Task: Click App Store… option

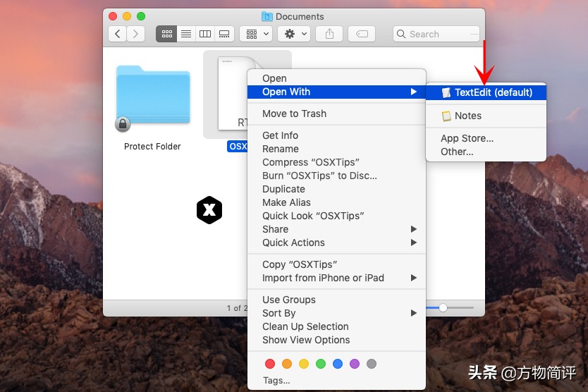Action: [x=467, y=138]
